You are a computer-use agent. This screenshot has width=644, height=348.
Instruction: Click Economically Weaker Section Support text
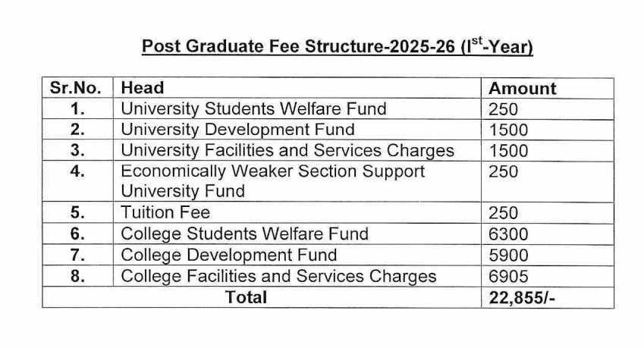pyautogui.click(x=272, y=171)
